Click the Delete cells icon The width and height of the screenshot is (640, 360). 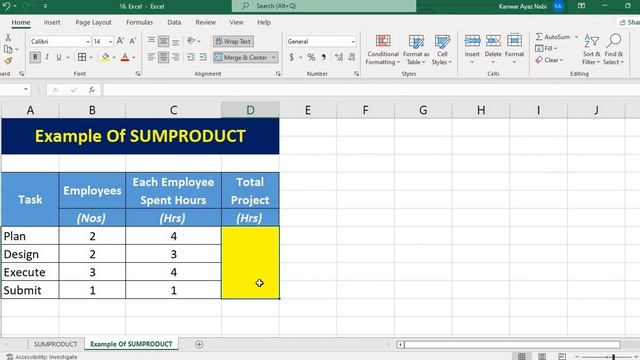(493, 41)
